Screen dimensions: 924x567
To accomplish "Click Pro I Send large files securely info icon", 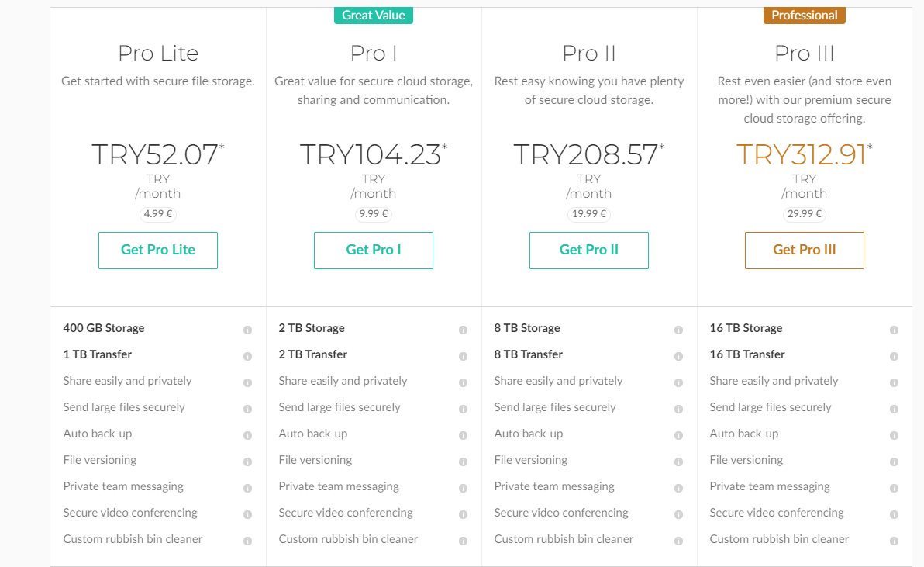I will coord(463,409).
